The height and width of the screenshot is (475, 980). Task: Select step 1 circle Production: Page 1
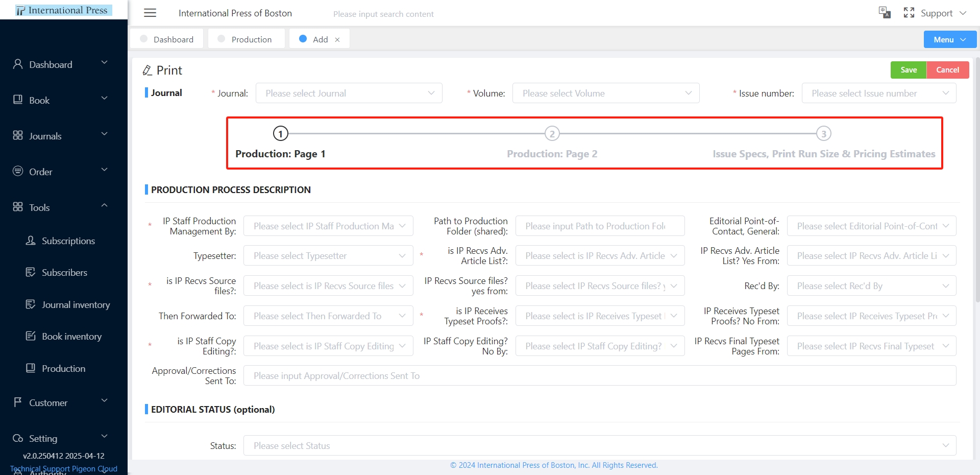pyautogui.click(x=281, y=134)
